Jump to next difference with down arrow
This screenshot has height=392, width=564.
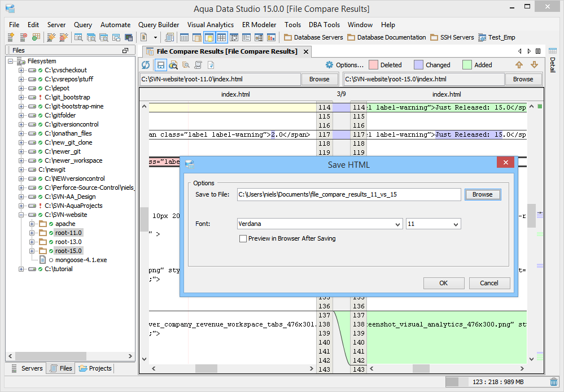(x=534, y=65)
